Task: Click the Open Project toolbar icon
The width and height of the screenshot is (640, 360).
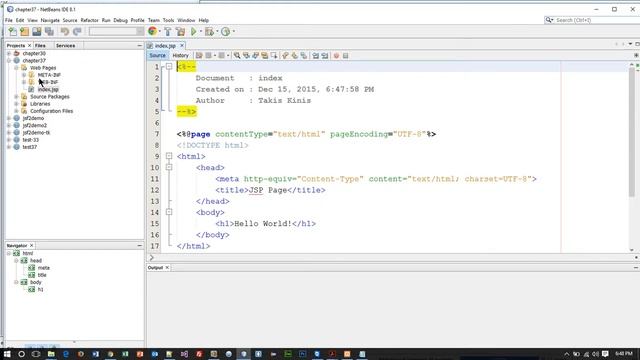Action: coord(37,31)
